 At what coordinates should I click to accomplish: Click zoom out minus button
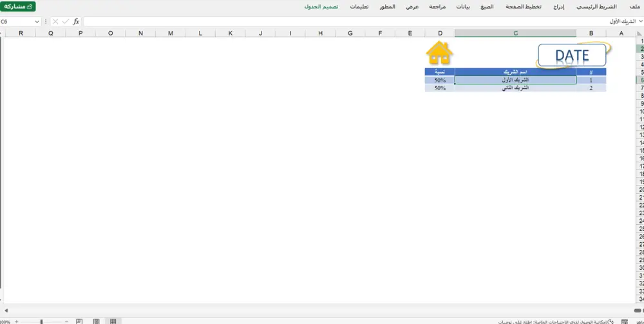point(66,321)
